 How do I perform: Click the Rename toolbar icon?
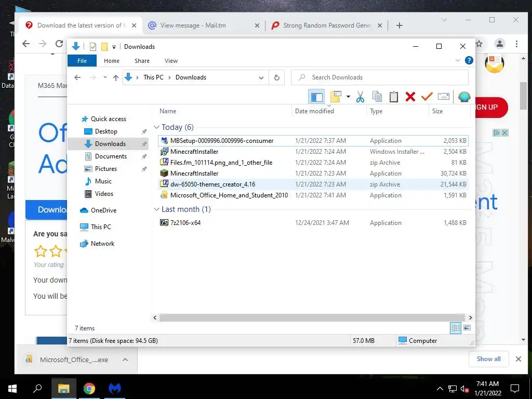coord(444,97)
